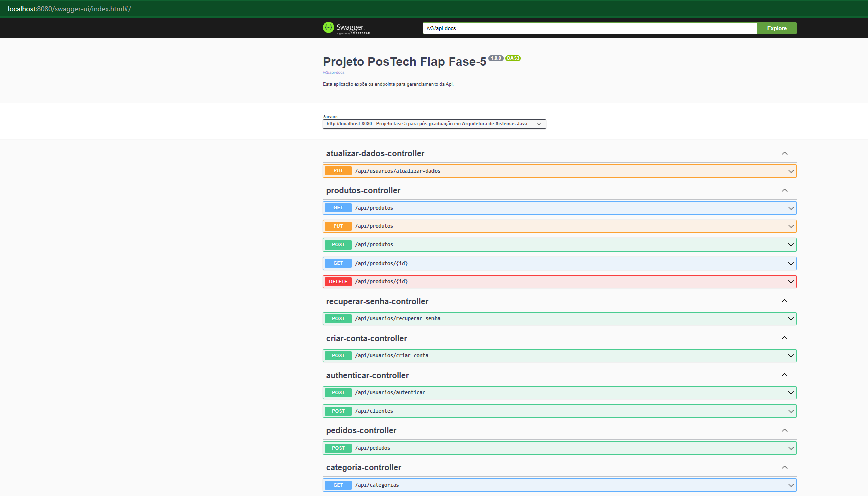The height and width of the screenshot is (496, 868).
Task: Expand POST /api/produtos row arrow
Action: pos(791,245)
